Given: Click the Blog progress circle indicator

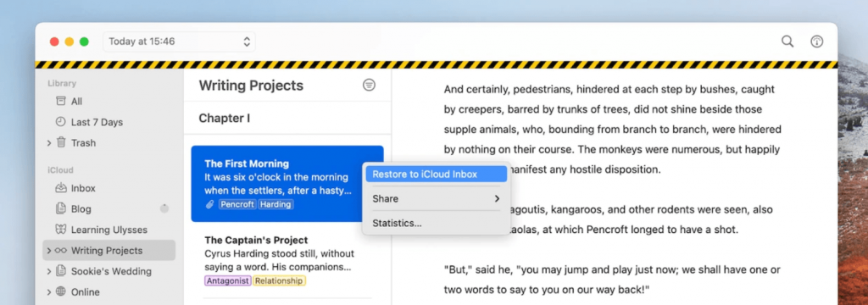Looking at the screenshot, I should [x=164, y=208].
